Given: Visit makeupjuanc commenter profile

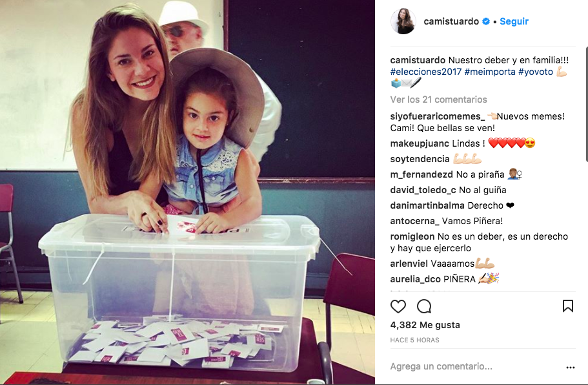Looking at the screenshot, I should [x=420, y=143].
